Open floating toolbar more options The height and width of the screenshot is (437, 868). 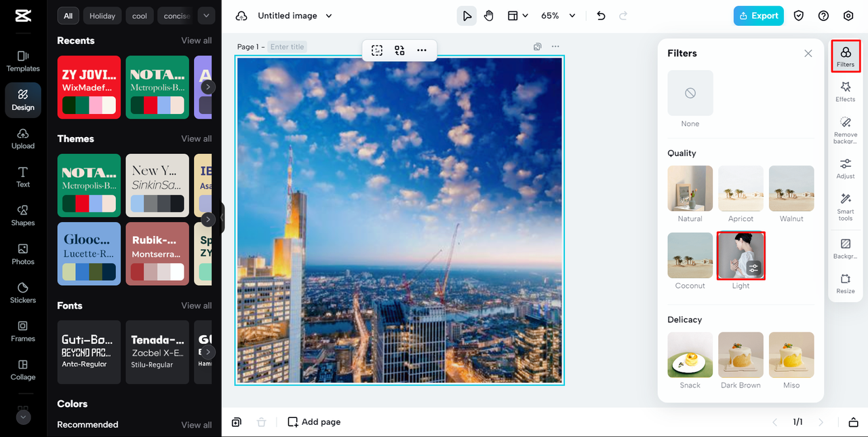coord(422,50)
